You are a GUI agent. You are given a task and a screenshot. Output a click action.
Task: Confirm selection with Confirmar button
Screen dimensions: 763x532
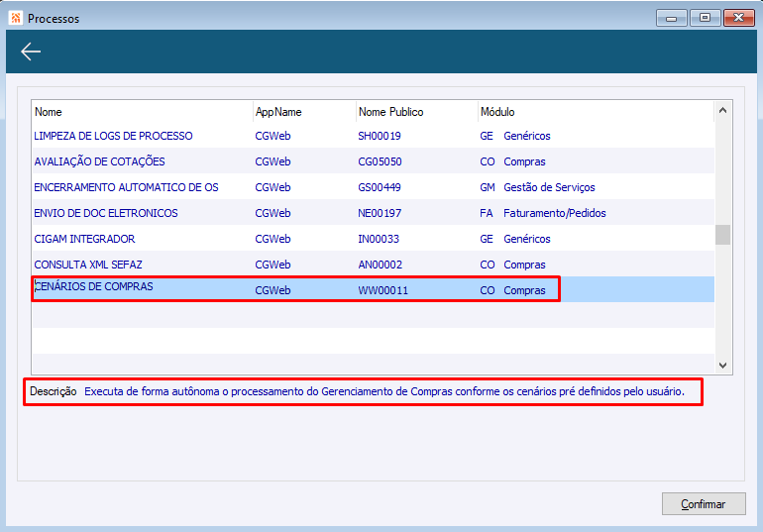click(x=704, y=504)
